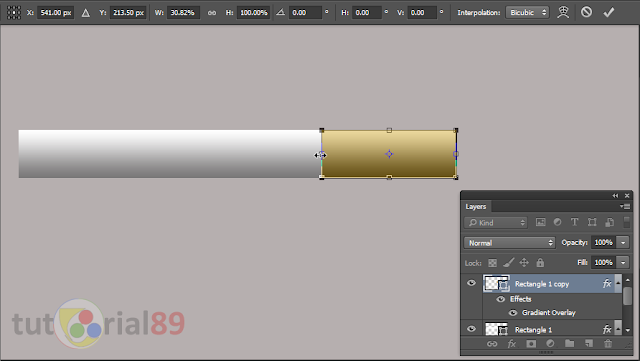Click the layers list scrollbar thumb
640x361 pixels.
tap(627, 296)
